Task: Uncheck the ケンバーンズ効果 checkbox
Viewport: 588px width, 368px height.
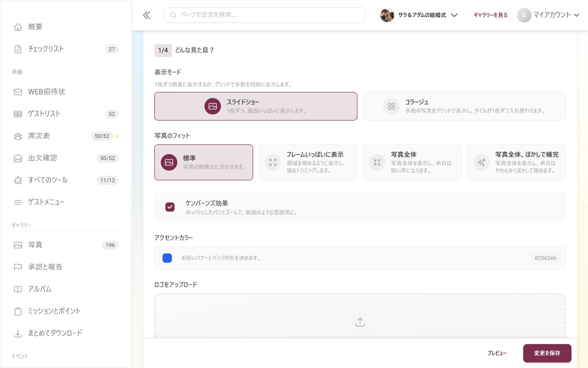Action: 170,207
